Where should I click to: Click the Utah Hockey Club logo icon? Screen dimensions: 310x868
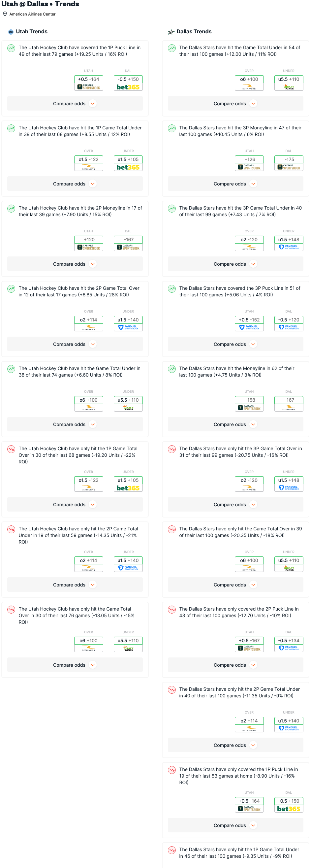pyautogui.click(x=11, y=32)
